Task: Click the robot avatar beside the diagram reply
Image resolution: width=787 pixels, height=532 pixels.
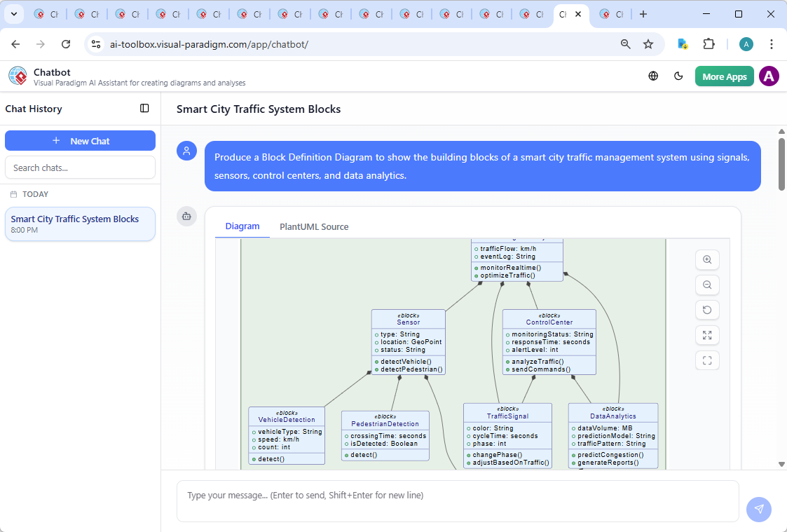Action: click(186, 217)
